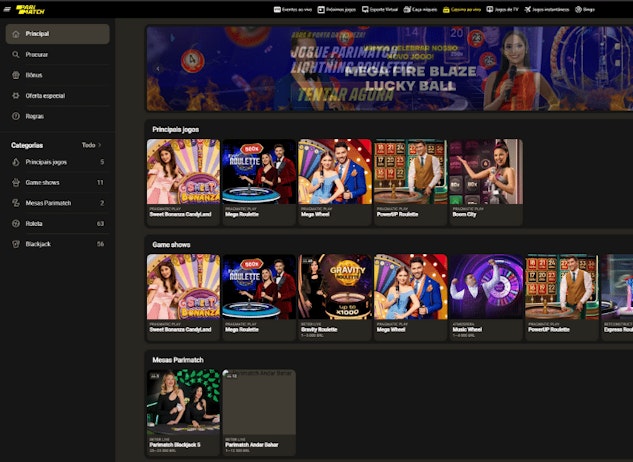Click the Mesas Parimatch section heading

[x=178, y=360]
